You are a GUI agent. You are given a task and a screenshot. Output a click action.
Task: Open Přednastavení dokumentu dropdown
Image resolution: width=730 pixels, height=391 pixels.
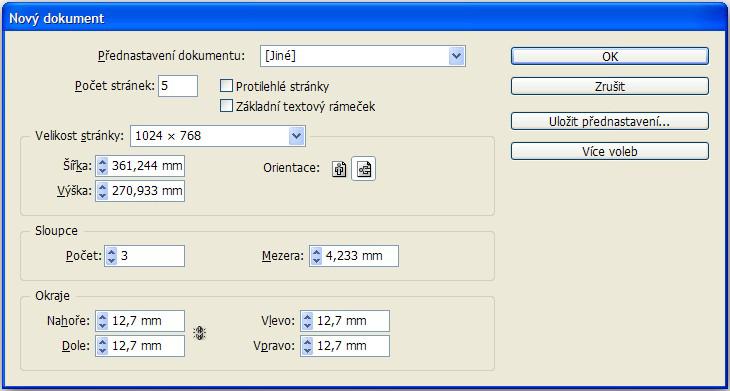coord(363,56)
